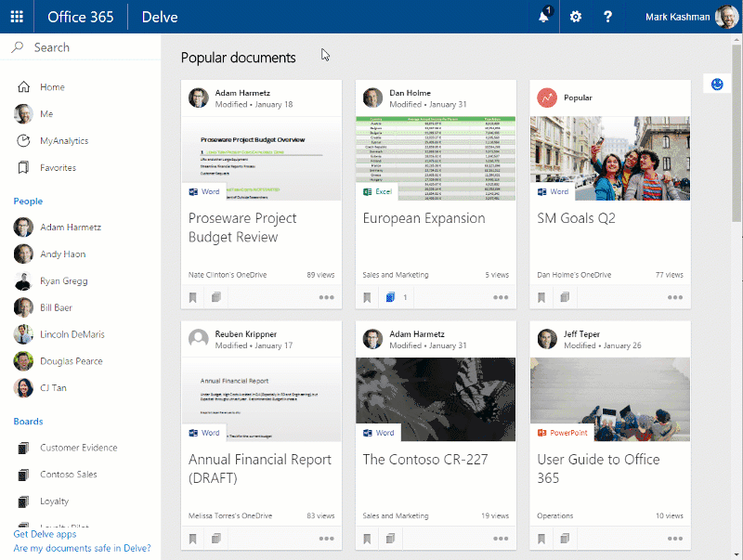Open the Me page
Screen dimensions: 743x560
[46, 113]
